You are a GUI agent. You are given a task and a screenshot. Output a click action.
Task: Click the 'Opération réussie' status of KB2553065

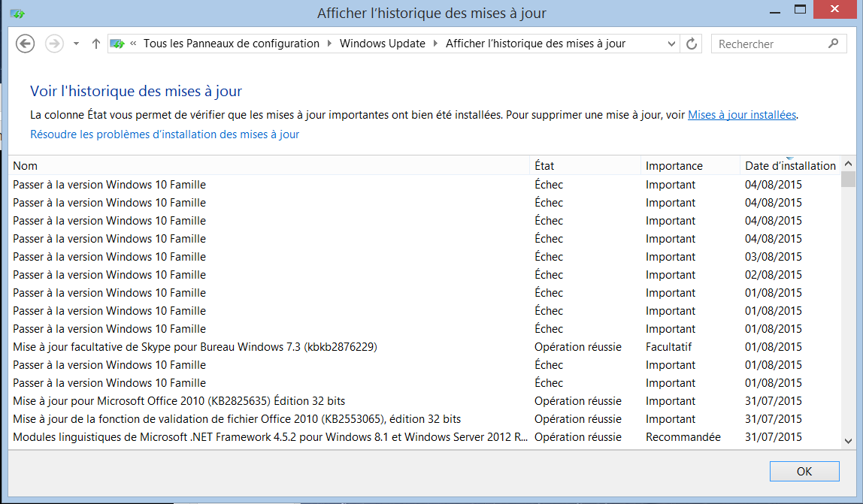(x=578, y=419)
